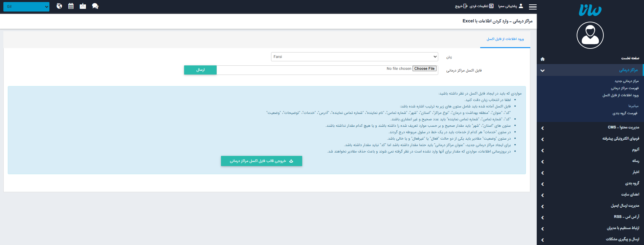Image resolution: width=644 pixels, height=245 pixels.
Task: Collapse the مراکز درمانی sidebar section
Action: [590, 70]
